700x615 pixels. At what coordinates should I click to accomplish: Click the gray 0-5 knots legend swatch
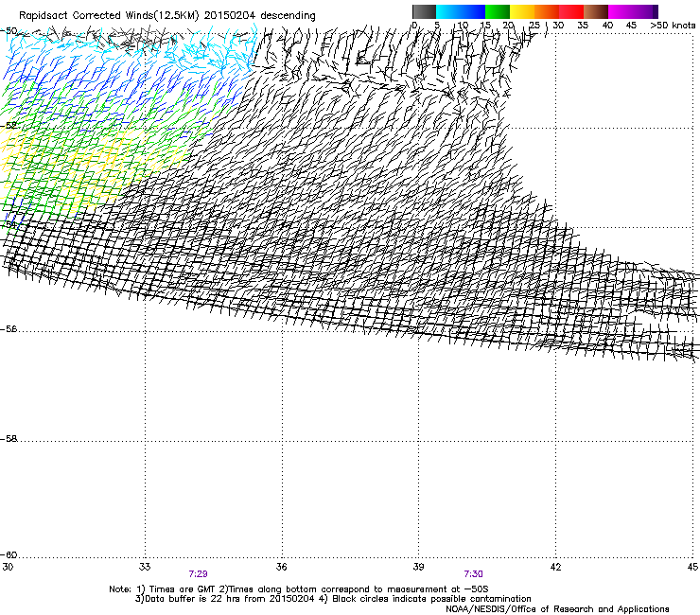pos(424,11)
